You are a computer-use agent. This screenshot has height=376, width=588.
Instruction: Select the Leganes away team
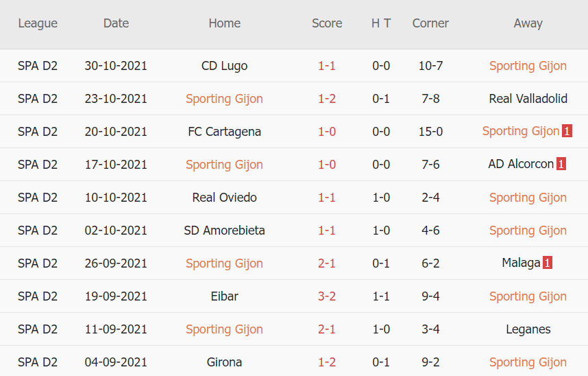point(528,329)
